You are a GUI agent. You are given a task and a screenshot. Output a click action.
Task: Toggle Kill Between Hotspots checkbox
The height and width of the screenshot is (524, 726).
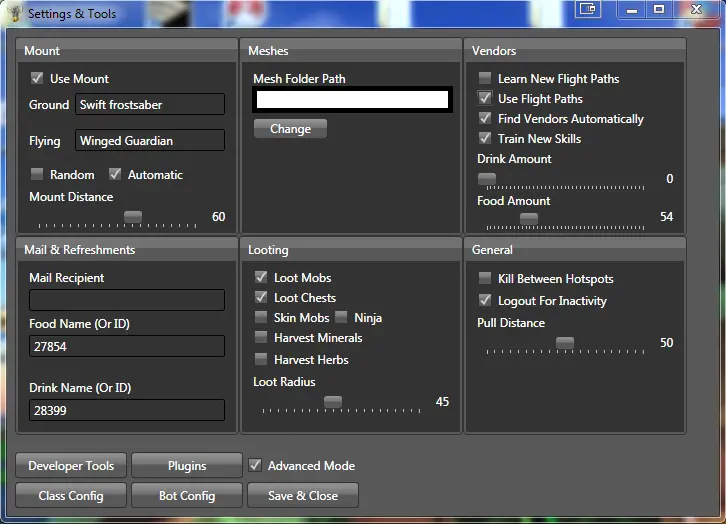pos(485,278)
